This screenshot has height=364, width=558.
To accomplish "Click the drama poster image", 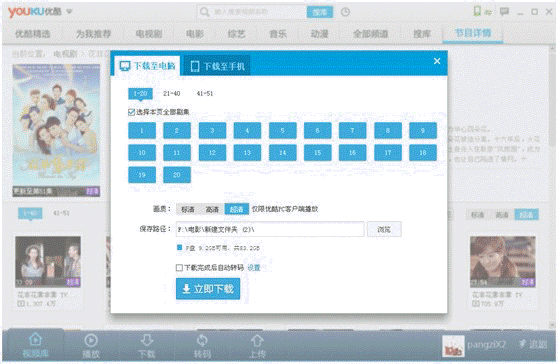I will (x=56, y=130).
